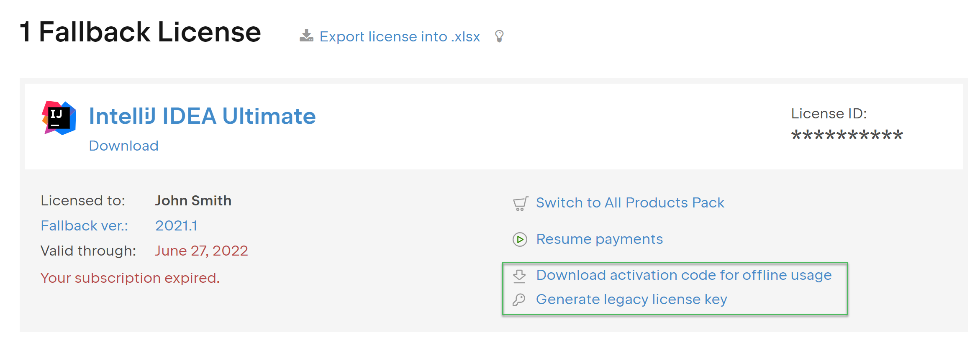The height and width of the screenshot is (343, 980).
Task: Click the download arrow activation code icon
Action: 519,276
